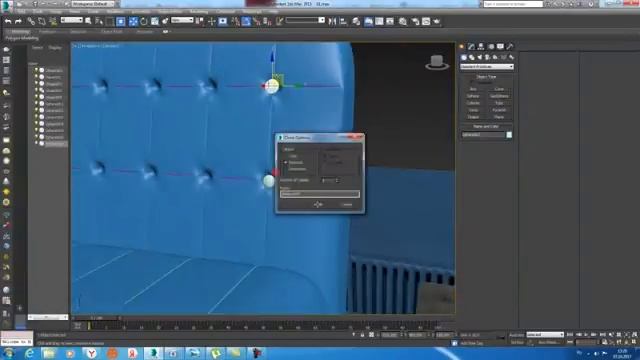Collapse the Name and Color rollout
Screen dimensions: 640x360
486,127
